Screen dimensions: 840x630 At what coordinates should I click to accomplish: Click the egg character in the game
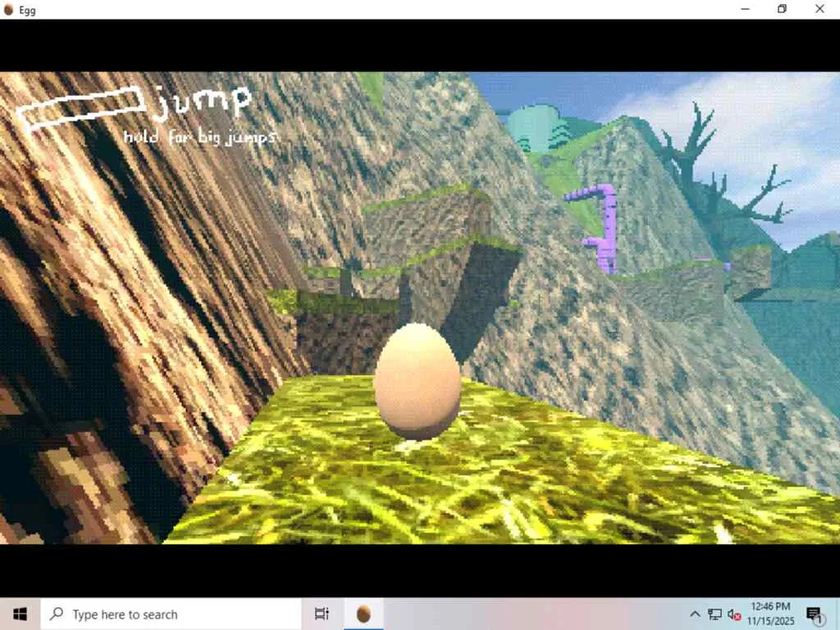tap(418, 381)
